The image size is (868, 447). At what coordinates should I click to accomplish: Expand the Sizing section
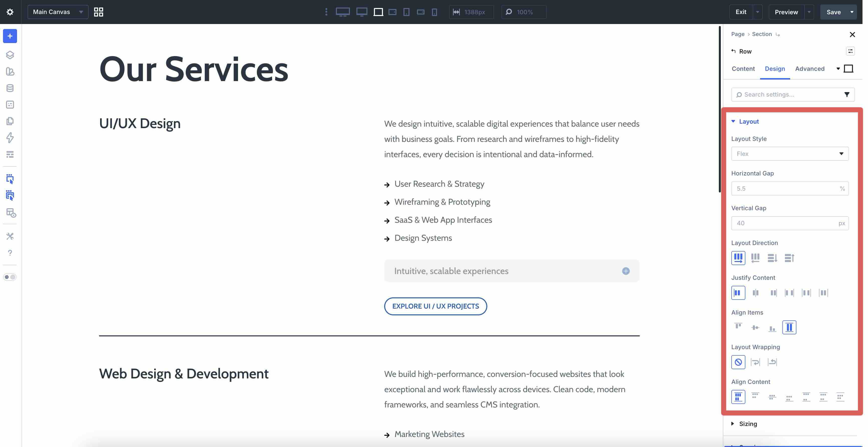[x=748, y=424]
